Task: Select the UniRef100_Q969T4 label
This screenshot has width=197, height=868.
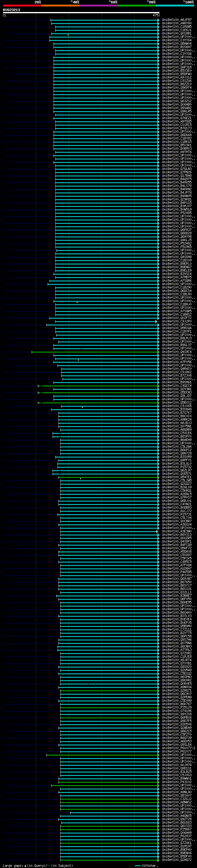Action: 177,88
